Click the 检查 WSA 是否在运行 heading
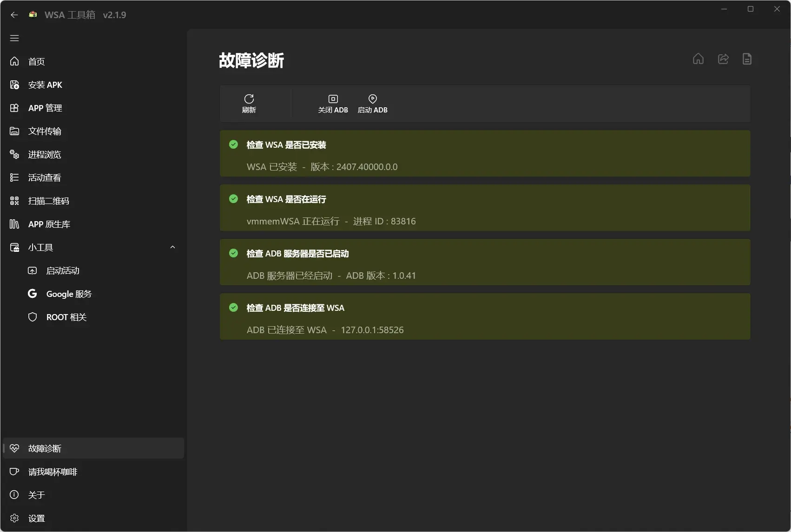This screenshot has width=791, height=532. point(286,199)
